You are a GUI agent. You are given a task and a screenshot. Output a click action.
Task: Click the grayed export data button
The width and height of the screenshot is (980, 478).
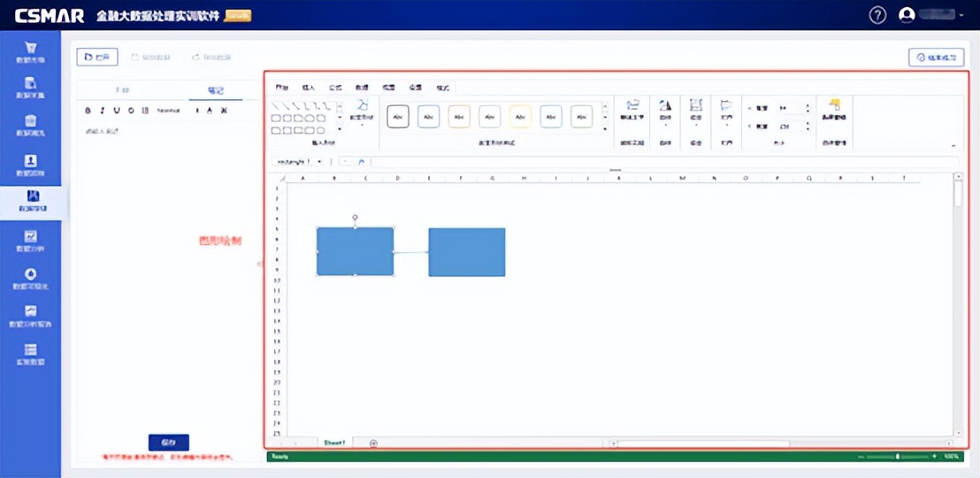(x=211, y=57)
